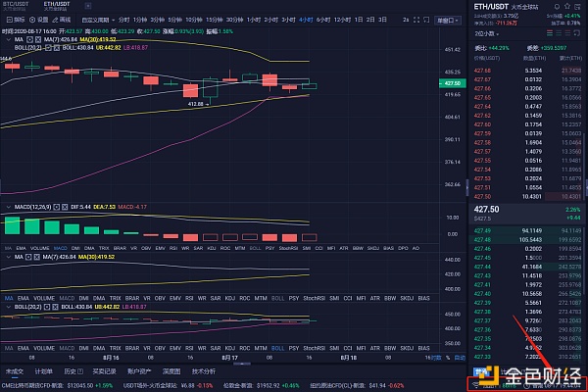588x392 pixels.
Task: Click the 427.50 current price marker on axis
Action: 452,84
